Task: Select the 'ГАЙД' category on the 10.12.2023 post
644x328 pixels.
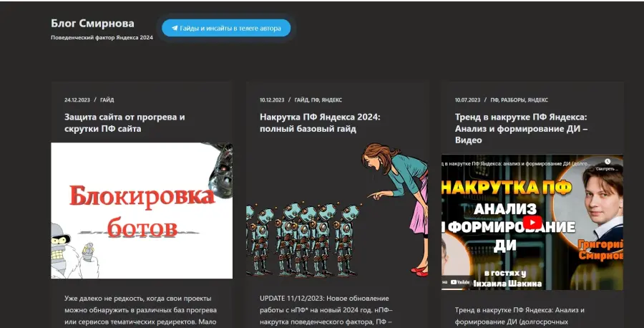Action: click(x=301, y=100)
